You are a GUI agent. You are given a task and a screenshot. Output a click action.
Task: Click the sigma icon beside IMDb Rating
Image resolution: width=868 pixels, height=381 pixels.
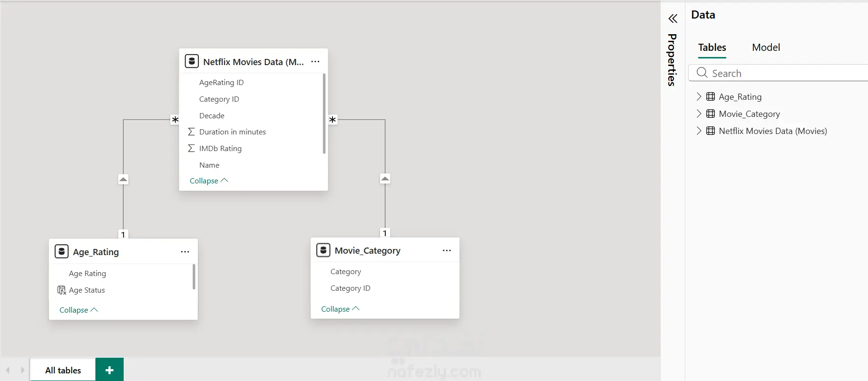[191, 148]
